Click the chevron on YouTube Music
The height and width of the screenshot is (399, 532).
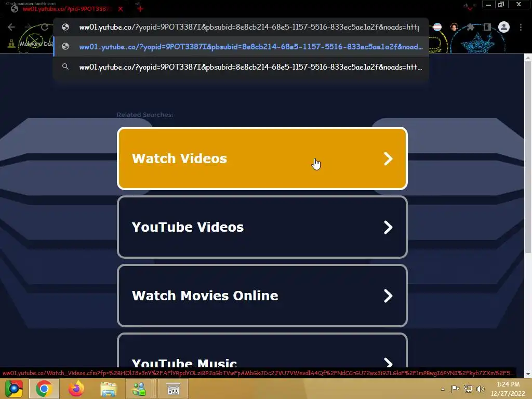pos(388,363)
